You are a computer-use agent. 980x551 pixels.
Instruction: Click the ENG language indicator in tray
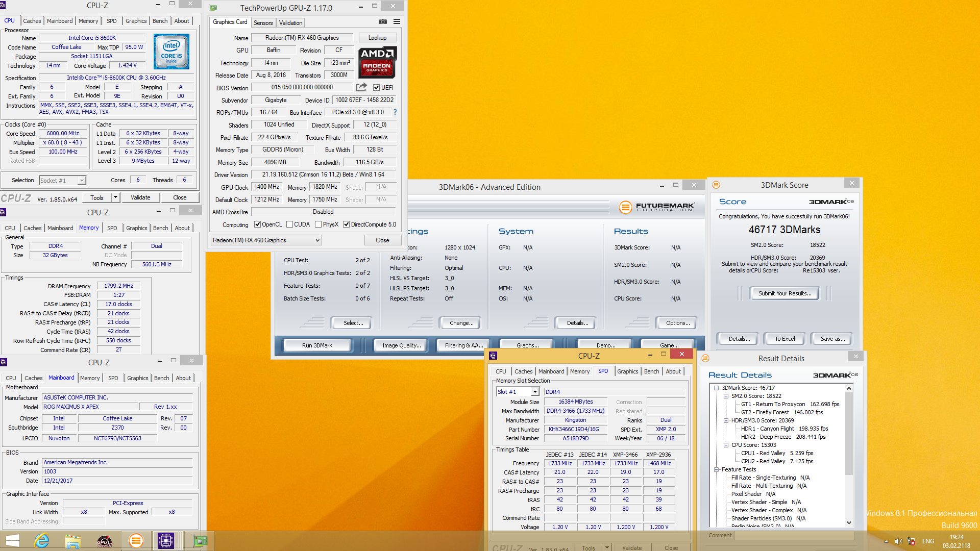[x=928, y=541]
